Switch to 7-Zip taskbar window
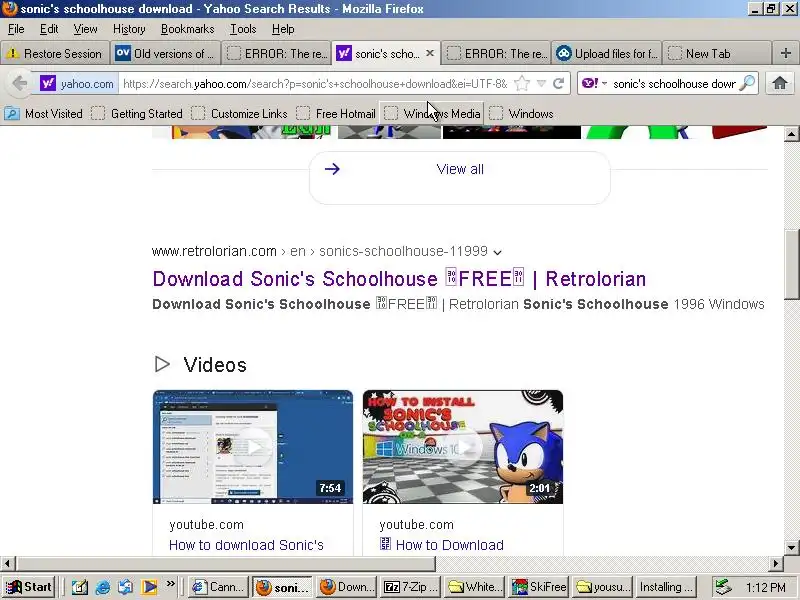800x600 pixels. pyautogui.click(x=412, y=587)
